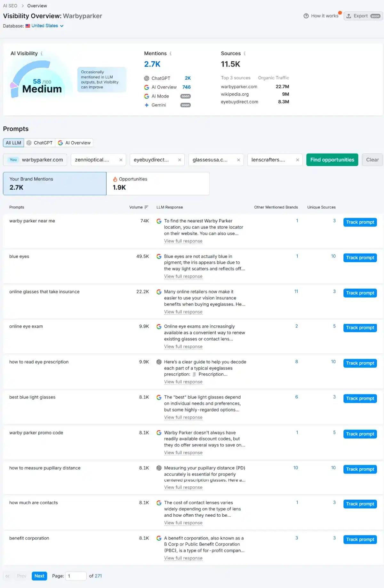The image size is (384, 588).
Task: Click the Export upload icon
Action: click(349, 16)
